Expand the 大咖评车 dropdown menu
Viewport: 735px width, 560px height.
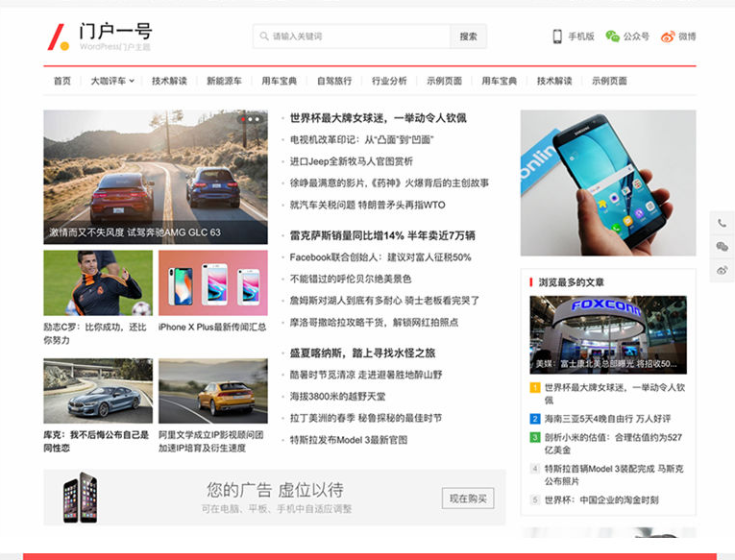[x=112, y=81]
